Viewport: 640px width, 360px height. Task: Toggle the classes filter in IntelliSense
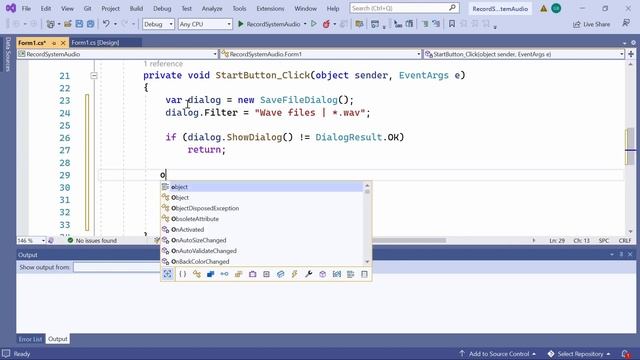(197, 274)
